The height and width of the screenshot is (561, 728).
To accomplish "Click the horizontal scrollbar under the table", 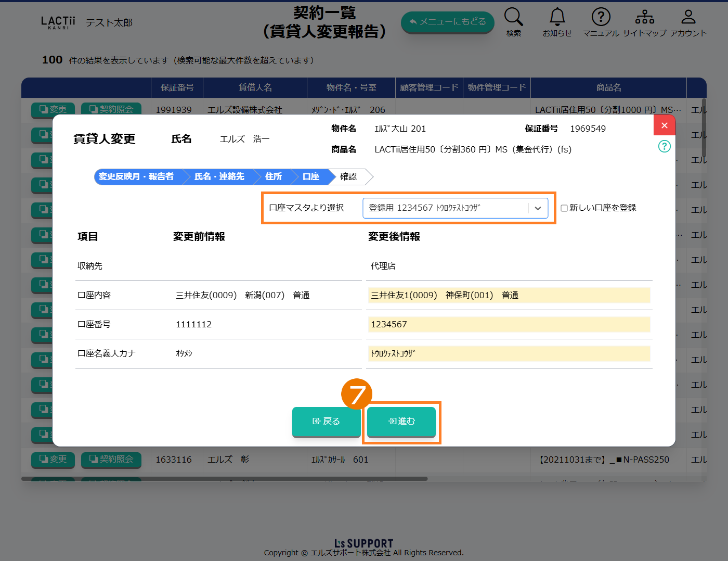I will click(224, 479).
